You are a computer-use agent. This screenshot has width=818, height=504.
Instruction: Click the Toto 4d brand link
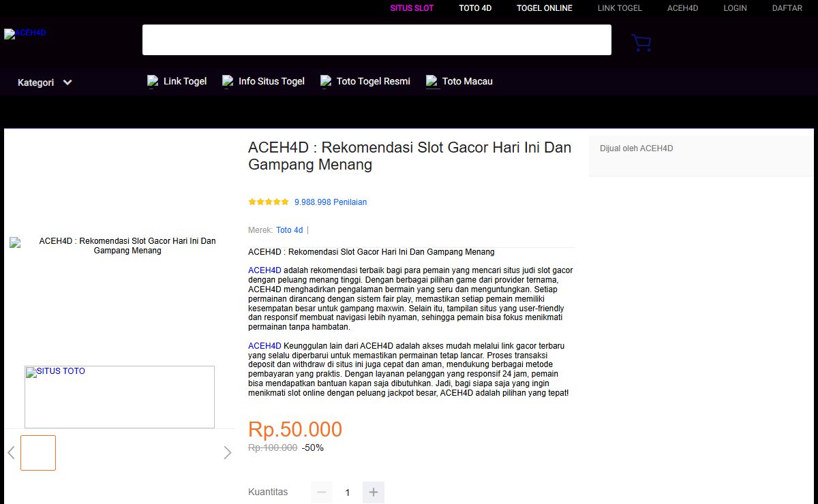289,230
